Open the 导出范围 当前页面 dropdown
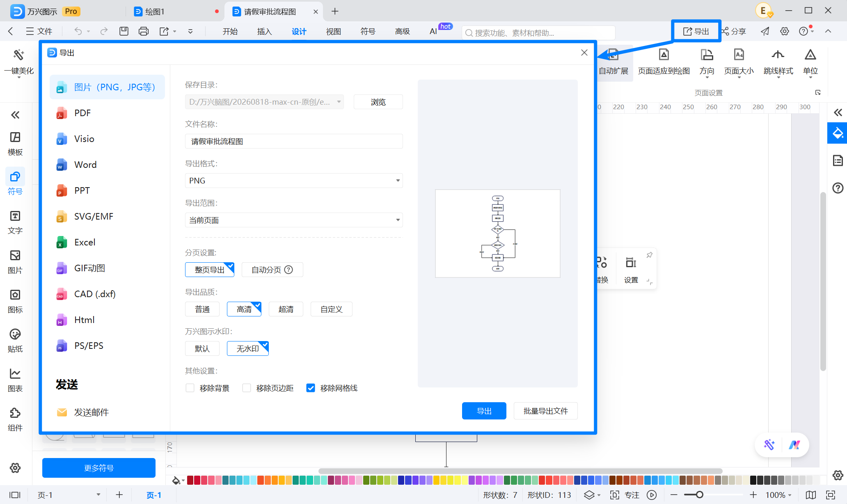Viewport: 847px width, 504px height. (x=294, y=220)
